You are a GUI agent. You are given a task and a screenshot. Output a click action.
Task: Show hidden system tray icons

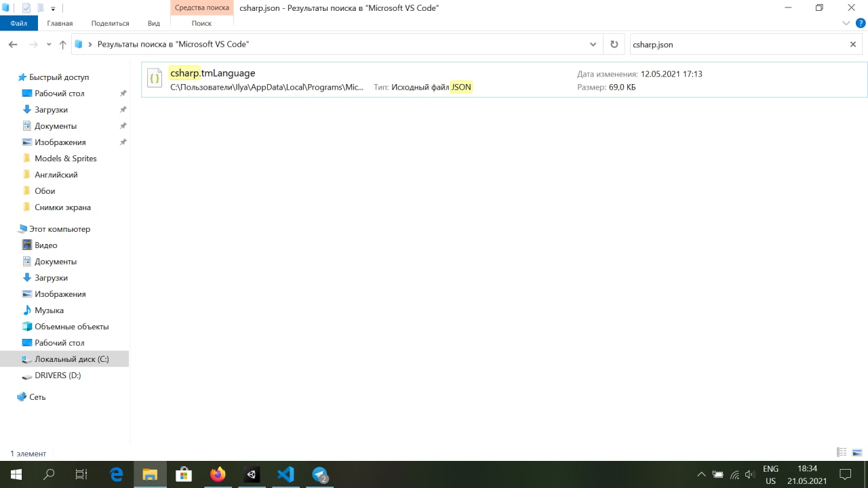(701, 474)
